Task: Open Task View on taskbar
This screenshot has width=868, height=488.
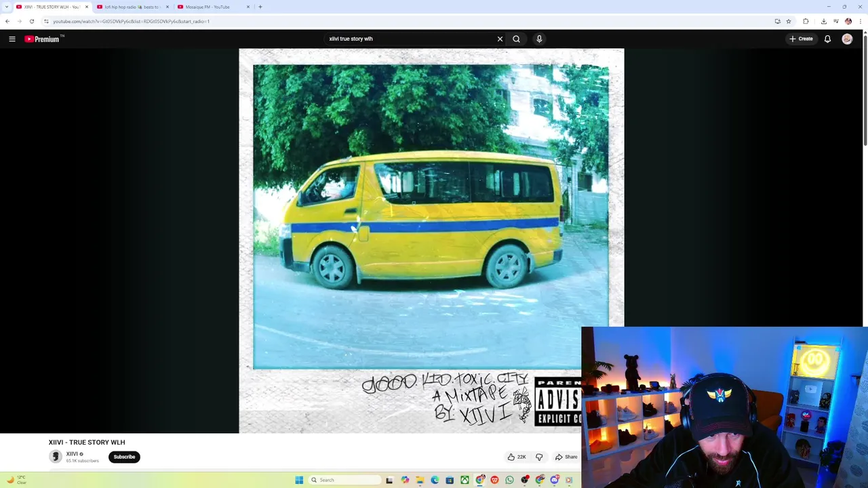Action: pos(389,480)
